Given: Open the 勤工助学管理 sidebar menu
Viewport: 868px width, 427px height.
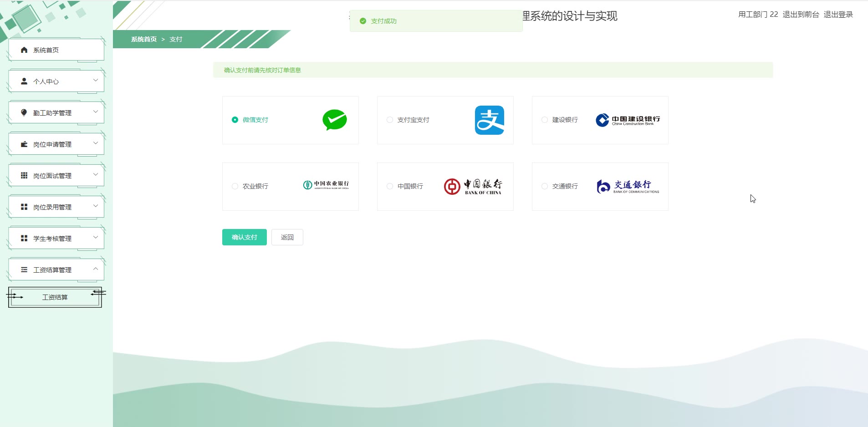Looking at the screenshot, I should point(56,113).
